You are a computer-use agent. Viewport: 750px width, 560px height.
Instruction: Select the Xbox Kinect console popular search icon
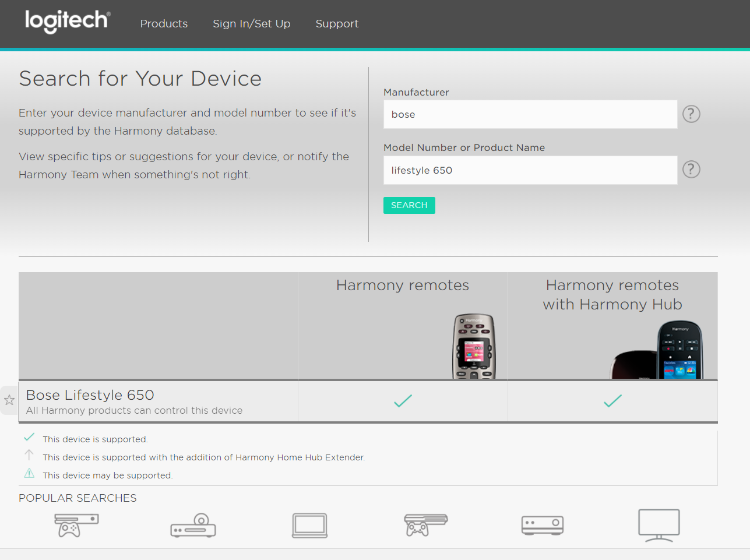pyautogui.click(x=76, y=525)
